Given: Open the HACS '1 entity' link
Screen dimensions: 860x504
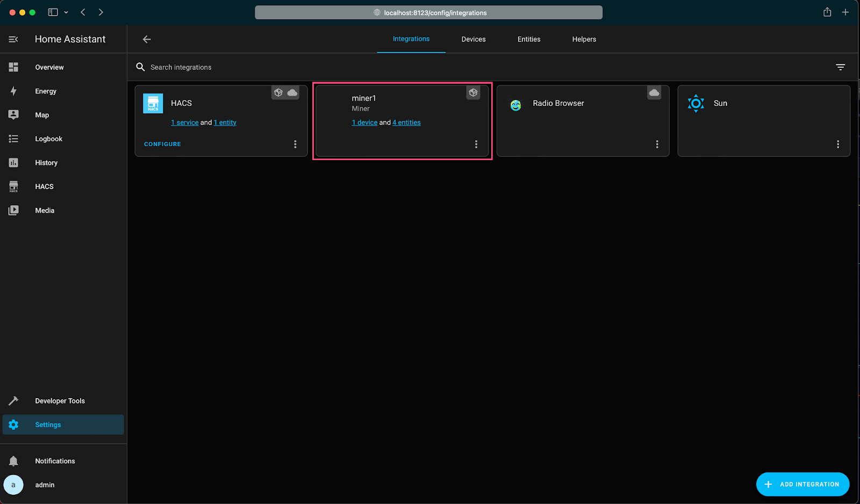Looking at the screenshot, I should click(225, 123).
